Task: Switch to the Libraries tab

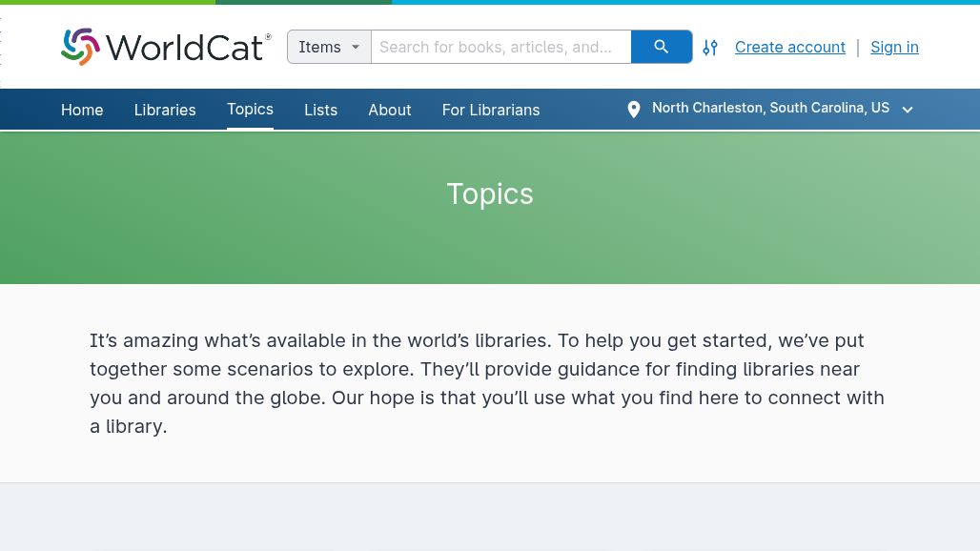Action: [164, 110]
